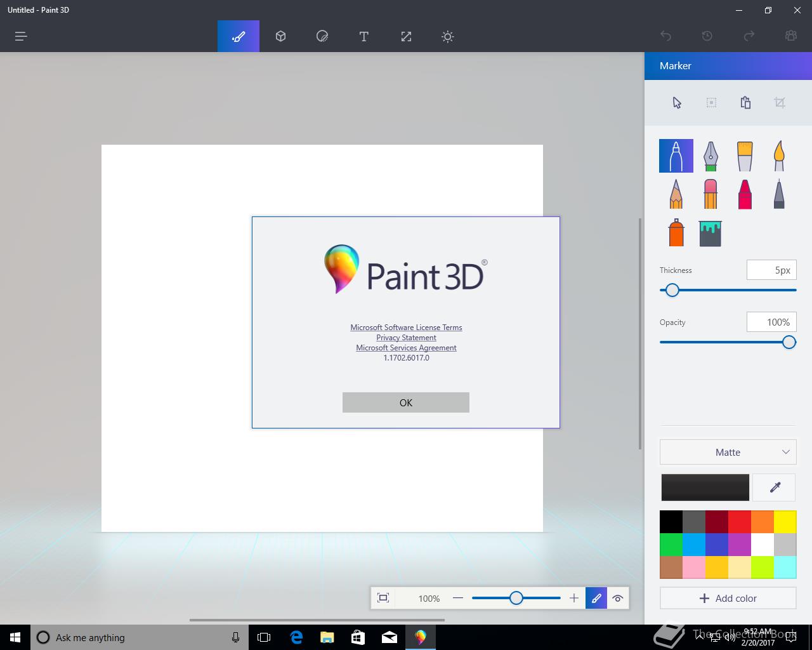Image resolution: width=812 pixels, height=650 pixels.
Task: Open the Text tool tab
Action: pos(364,36)
